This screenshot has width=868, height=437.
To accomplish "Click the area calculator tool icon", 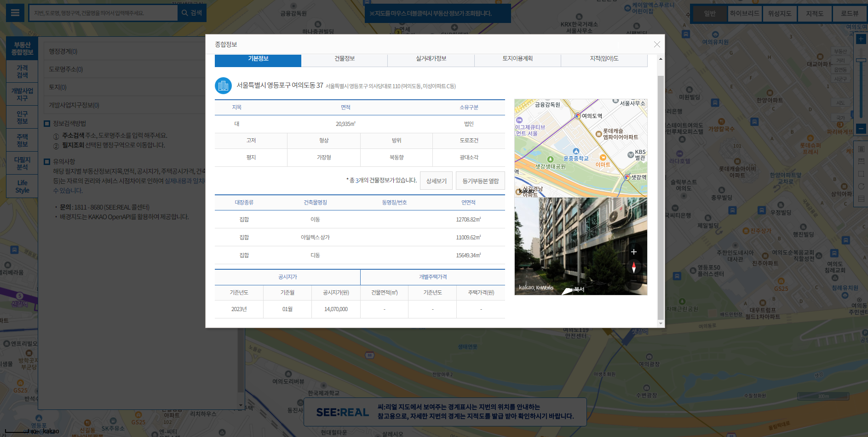I will click(861, 149).
